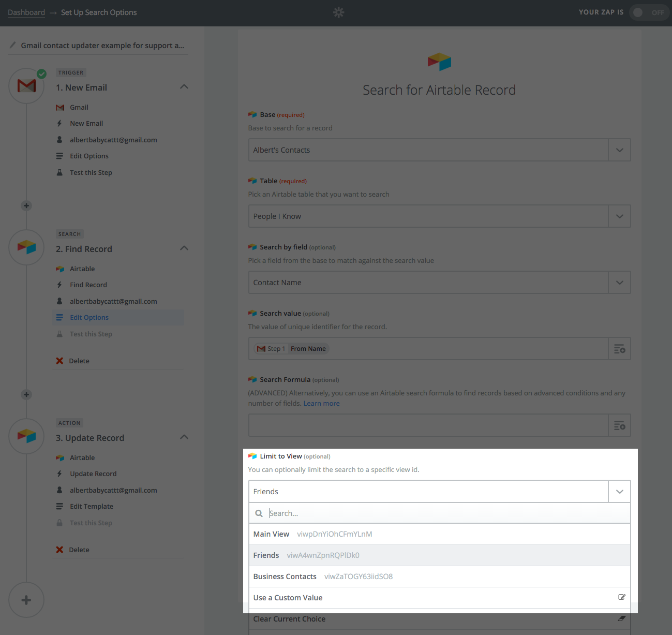Select the Airtable circle icon for step 3
Viewport: 672px width, 635px height.
(x=26, y=436)
